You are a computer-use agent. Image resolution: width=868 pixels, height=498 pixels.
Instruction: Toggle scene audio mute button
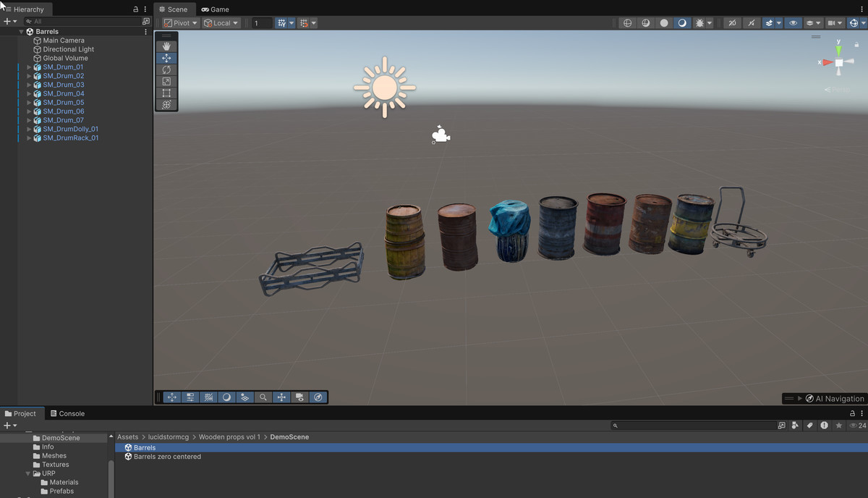coord(752,23)
